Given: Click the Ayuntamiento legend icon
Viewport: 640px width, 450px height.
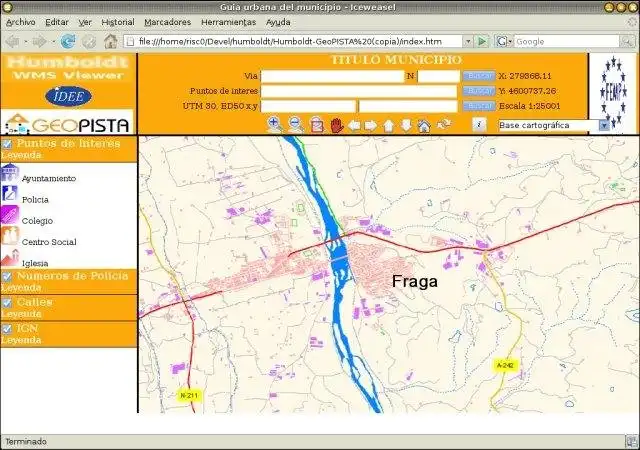Looking at the screenshot, I should point(9,172).
